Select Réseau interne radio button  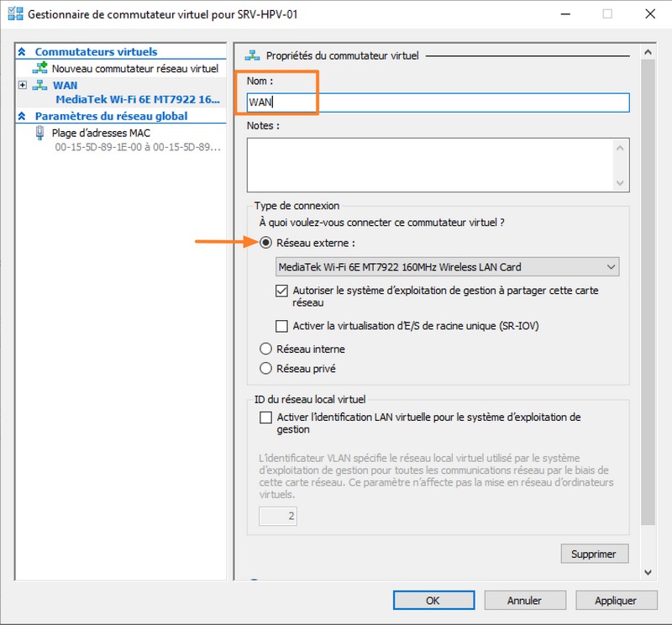coord(265,349)
